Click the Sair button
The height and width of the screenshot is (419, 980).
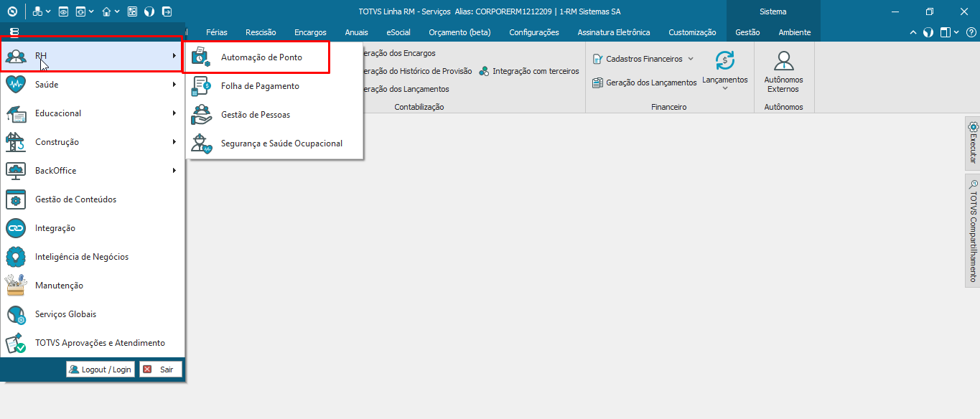[x=161, y=369]
